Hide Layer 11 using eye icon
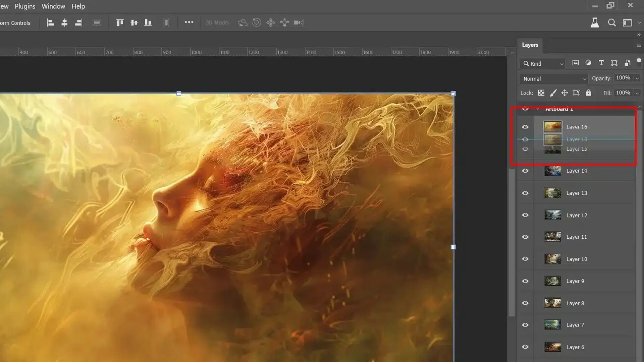644x362 pixels. click(x=525, y=237)
